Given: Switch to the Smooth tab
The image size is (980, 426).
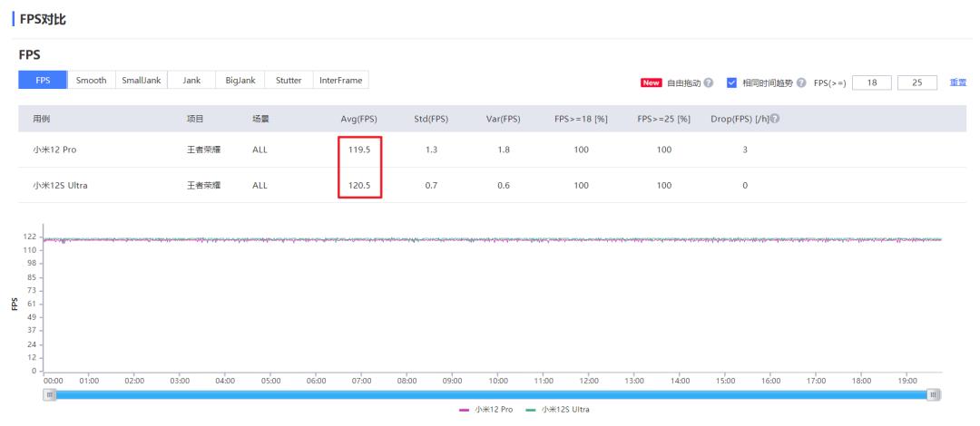Looking at the screenshot, I should (x=91, y=81).
